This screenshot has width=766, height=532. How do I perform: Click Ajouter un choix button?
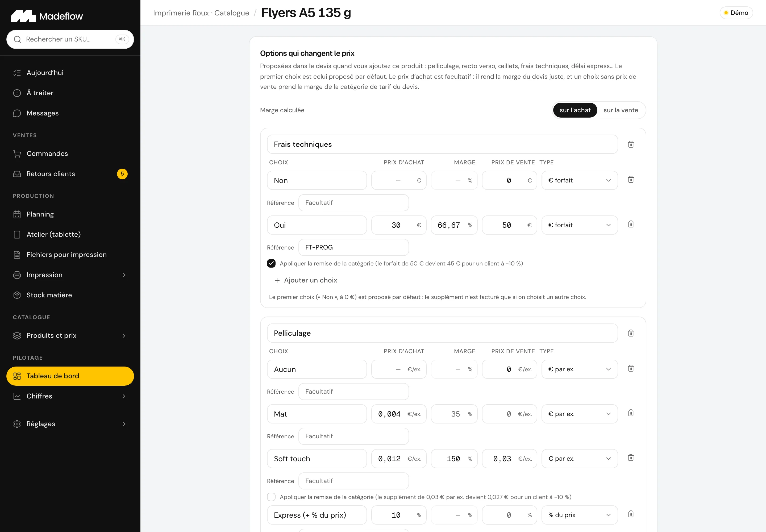point(306,280)
